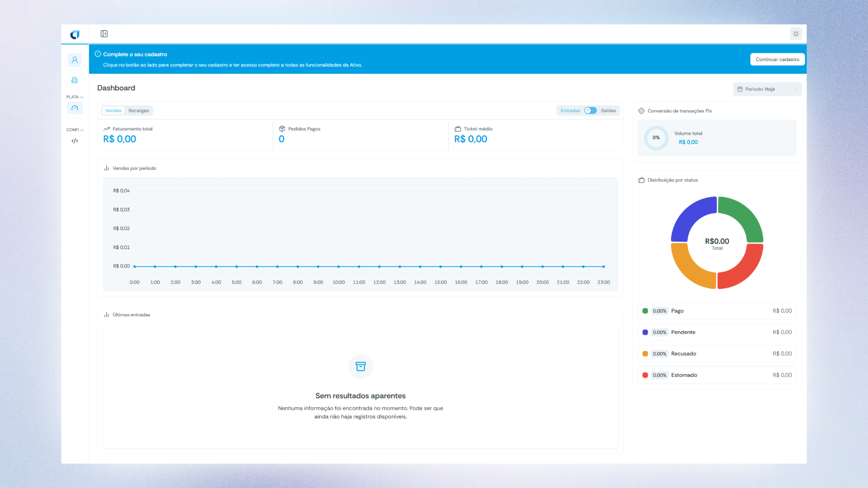Select the dashboard gauge icon in the sidebar
Screen dimensions: 868x488
[x=75, y=108]
